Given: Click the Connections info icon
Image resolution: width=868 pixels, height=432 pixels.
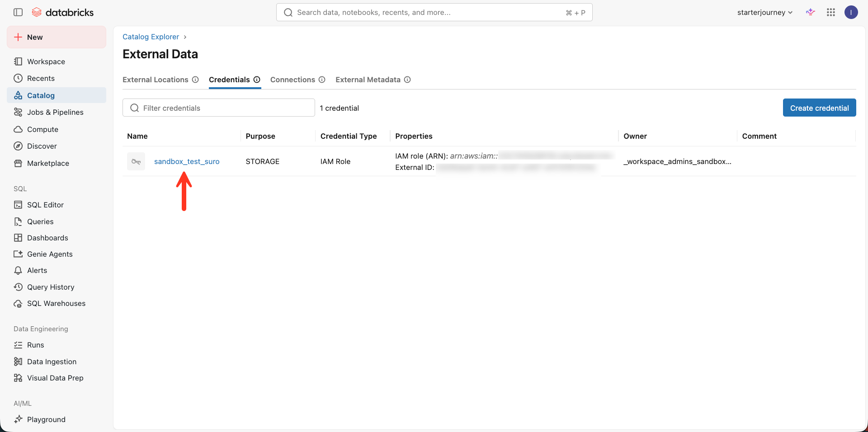Looking at the screenshot, I should pyautogui.click(x=322, y=80).
